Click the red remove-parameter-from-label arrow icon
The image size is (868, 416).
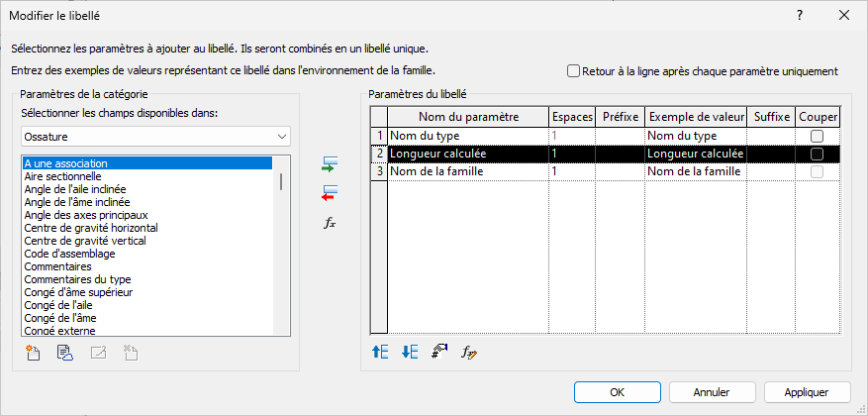pos(330,193)
